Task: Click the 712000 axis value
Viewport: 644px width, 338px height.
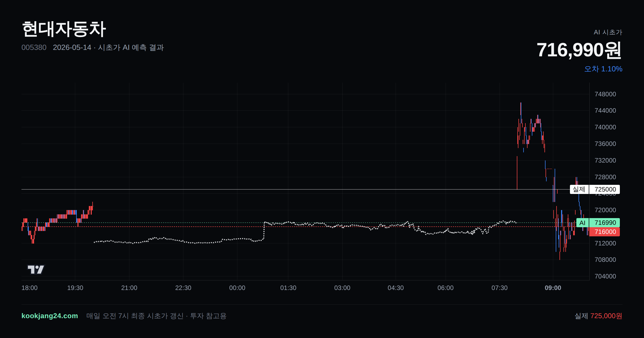Action: [605, 243]
